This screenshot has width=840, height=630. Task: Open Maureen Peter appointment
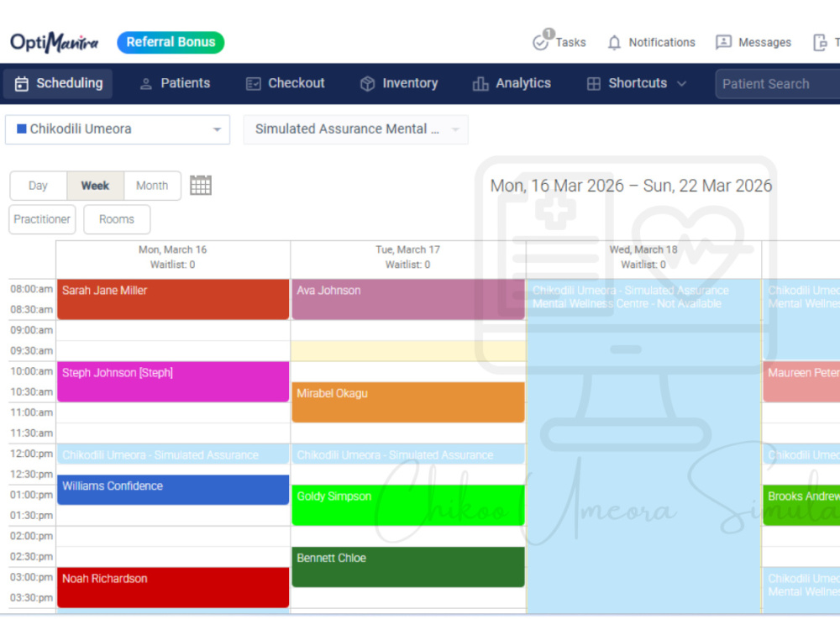tap(801, 382)
